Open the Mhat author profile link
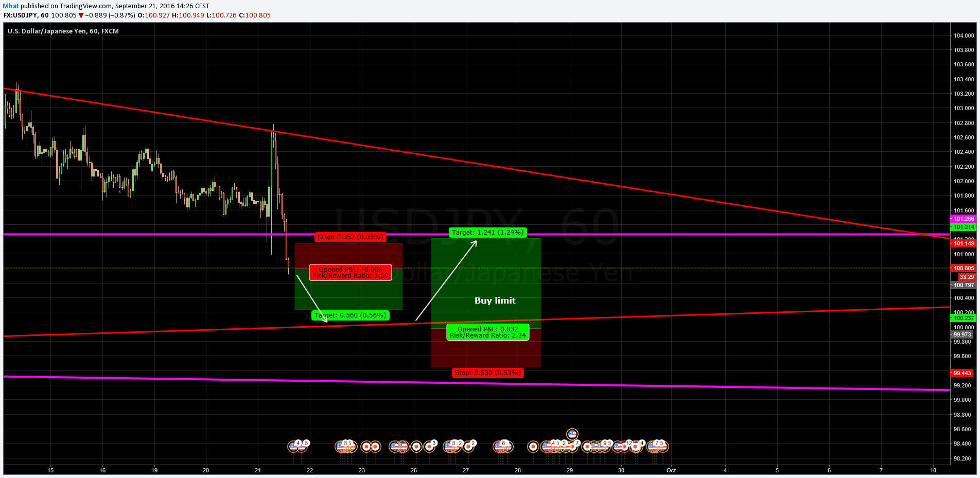The image size is (980, 478). click(11, 6)
